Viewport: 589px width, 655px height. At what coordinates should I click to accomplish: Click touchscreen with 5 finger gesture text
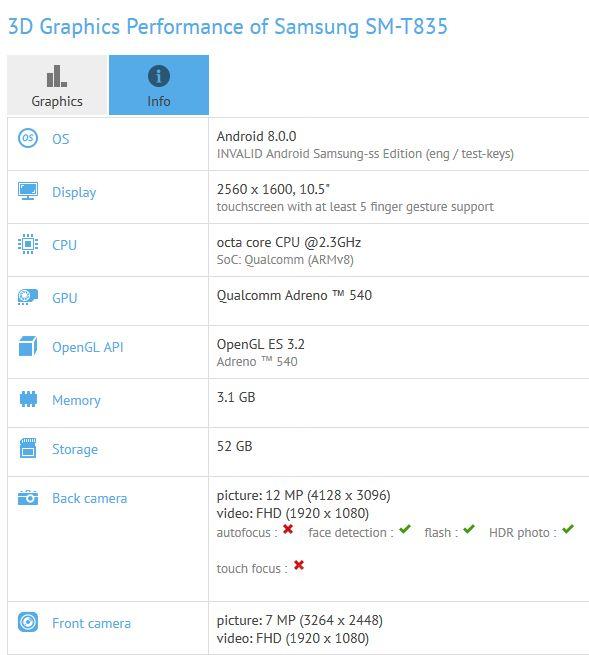pos(355,207)
